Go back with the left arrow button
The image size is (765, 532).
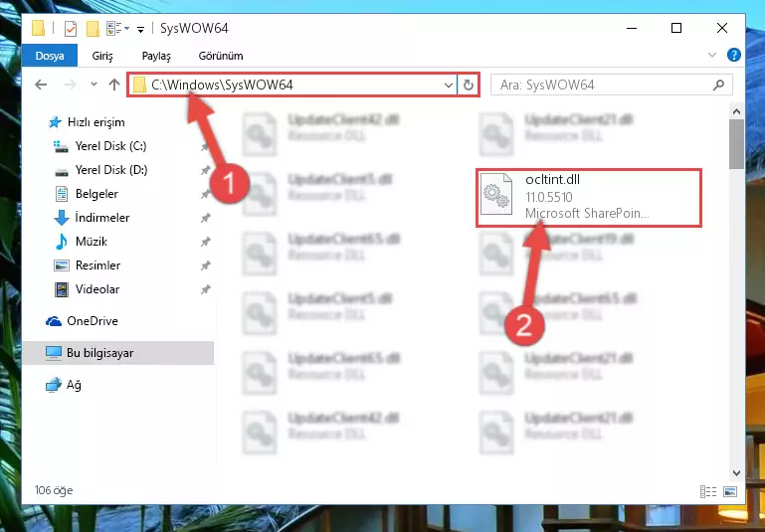41,85
